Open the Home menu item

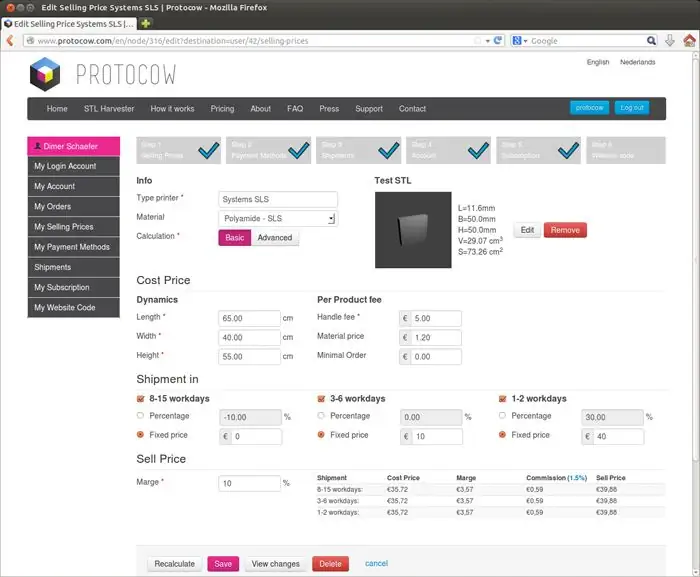[57, 109]
